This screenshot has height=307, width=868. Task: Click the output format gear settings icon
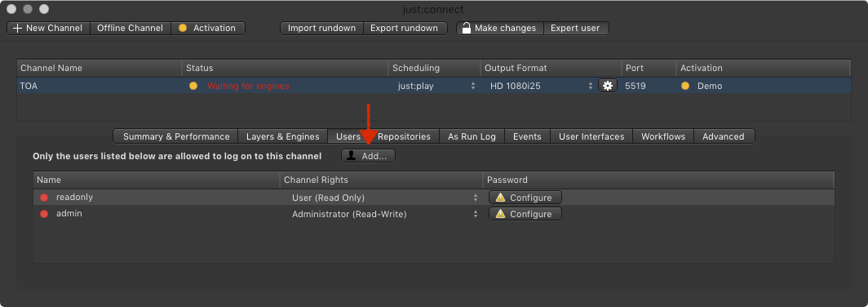[x=607, y=86]
